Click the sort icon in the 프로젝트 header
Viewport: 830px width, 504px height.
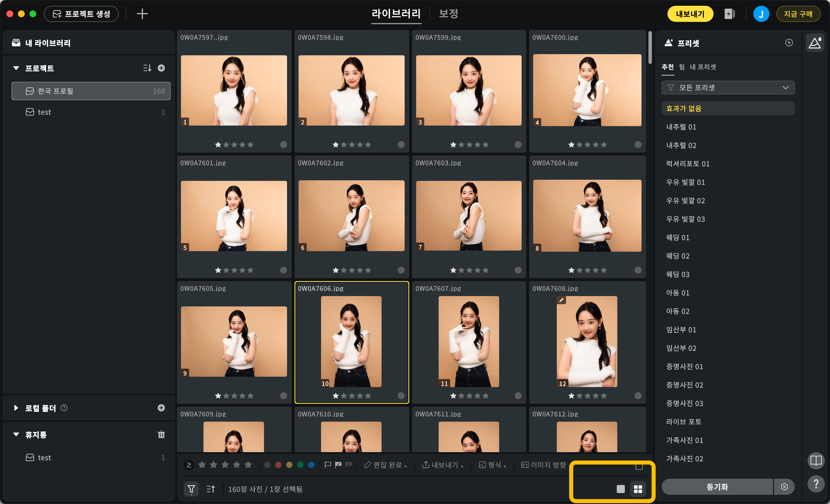[x=147, y=68]
